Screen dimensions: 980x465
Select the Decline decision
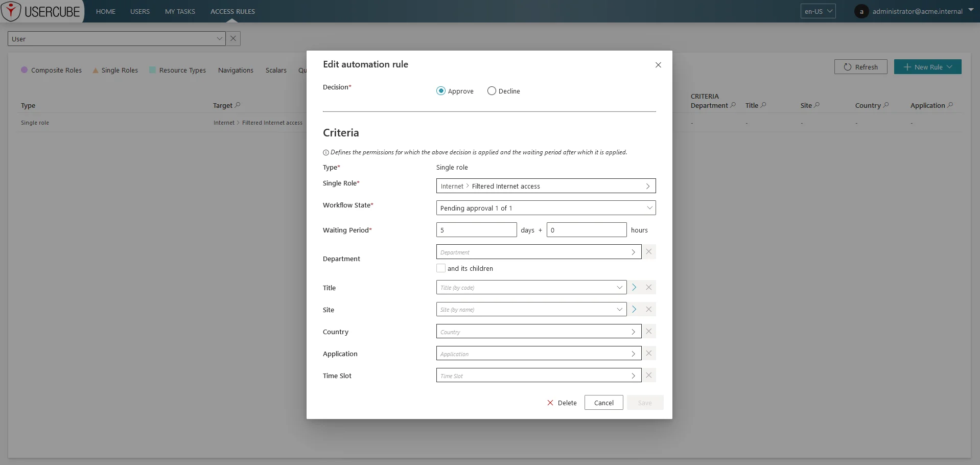click(492, 91)
